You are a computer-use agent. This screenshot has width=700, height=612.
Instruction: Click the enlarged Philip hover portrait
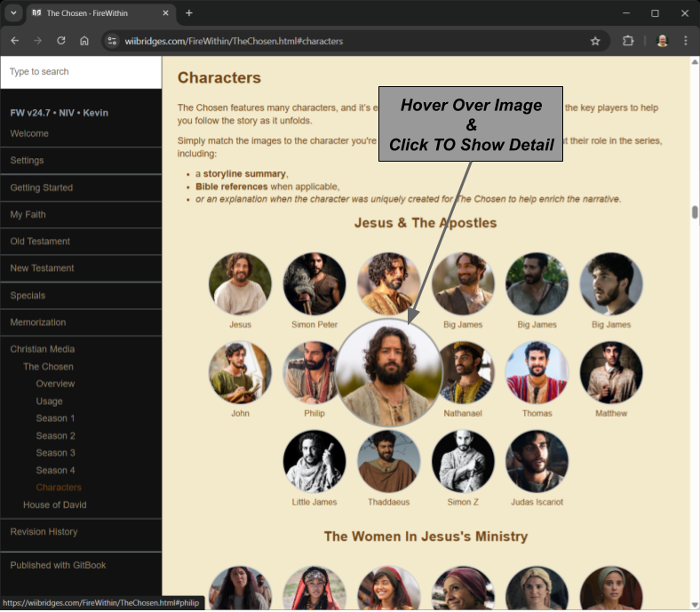tap(389, 373)
